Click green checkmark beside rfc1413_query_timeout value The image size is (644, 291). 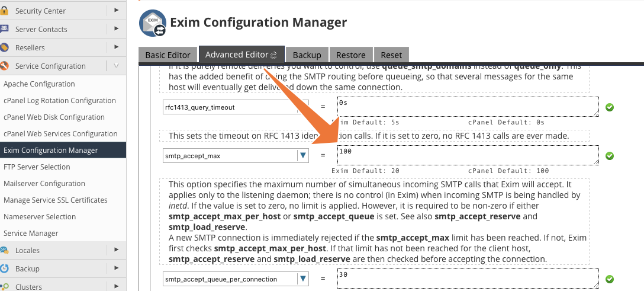click(610, 107)
